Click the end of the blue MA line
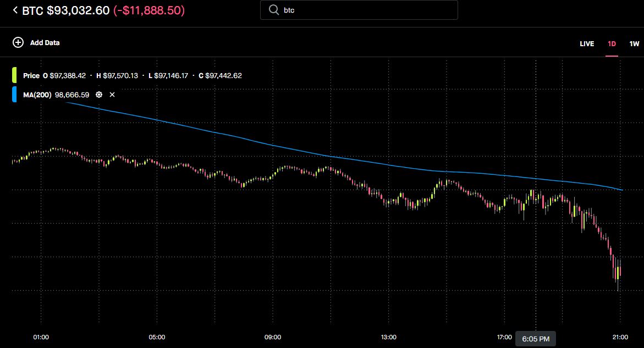 click(x=622, y=190)
